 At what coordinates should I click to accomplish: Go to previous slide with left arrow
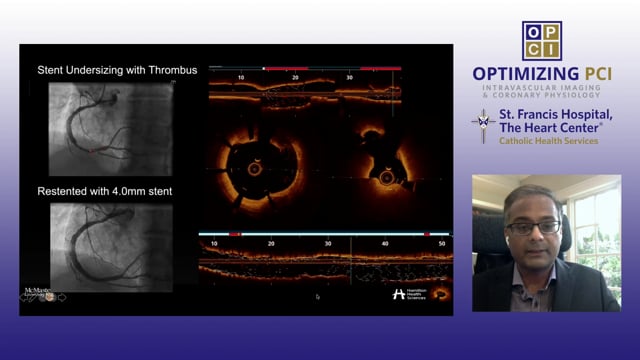[23, 298]
